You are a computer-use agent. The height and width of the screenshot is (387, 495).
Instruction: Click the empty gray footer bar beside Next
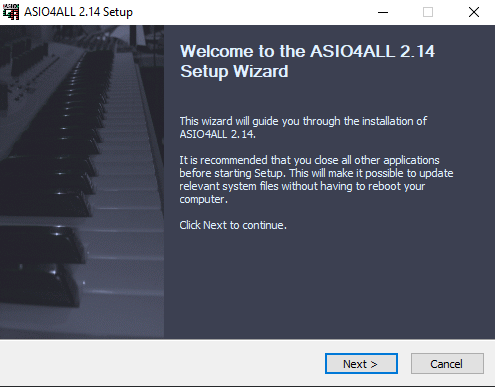point(160,363)
